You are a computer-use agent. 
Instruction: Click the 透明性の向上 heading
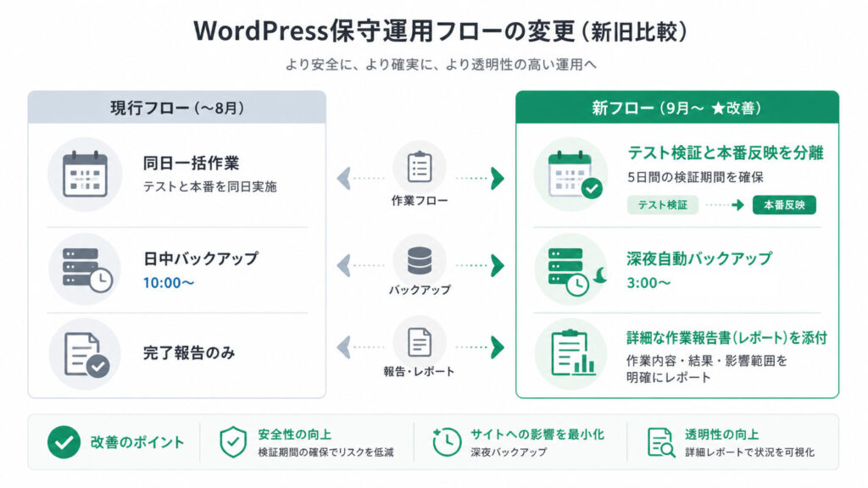tap(722, 435)
